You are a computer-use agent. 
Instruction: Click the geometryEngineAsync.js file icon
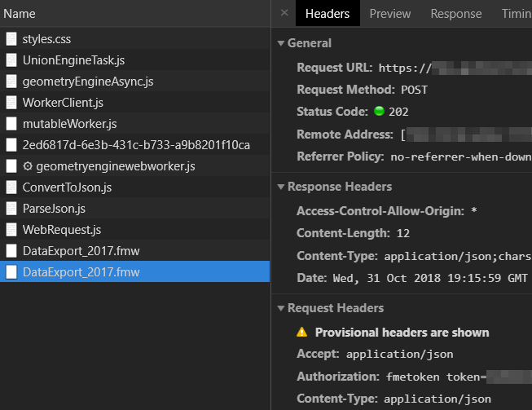coord(11,82)
